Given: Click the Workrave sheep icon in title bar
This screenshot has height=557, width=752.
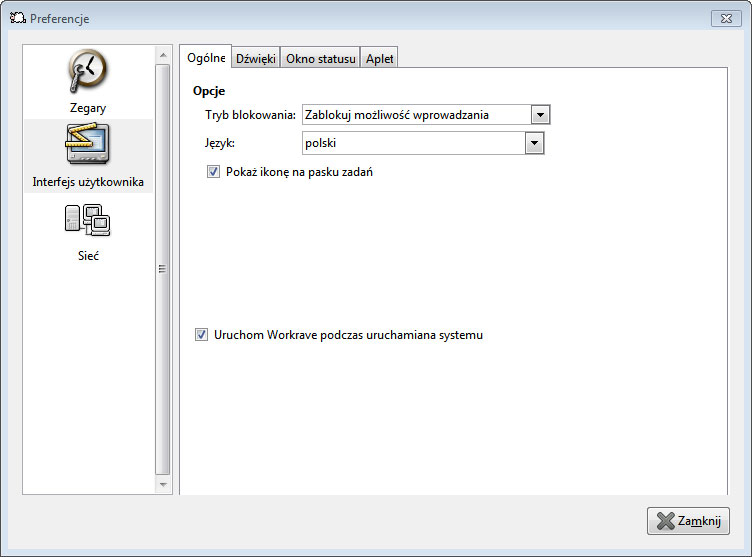Looking at the screenshot, I should (17, 18).
